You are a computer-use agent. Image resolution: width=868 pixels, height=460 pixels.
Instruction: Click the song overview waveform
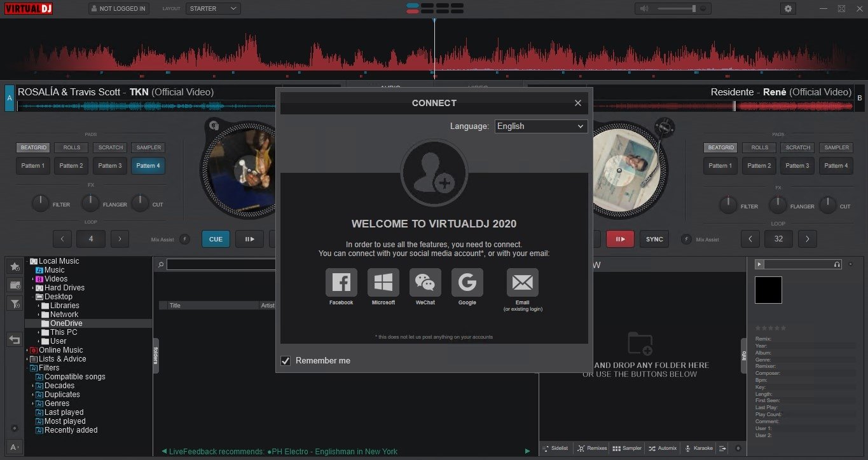pos(434,50)
